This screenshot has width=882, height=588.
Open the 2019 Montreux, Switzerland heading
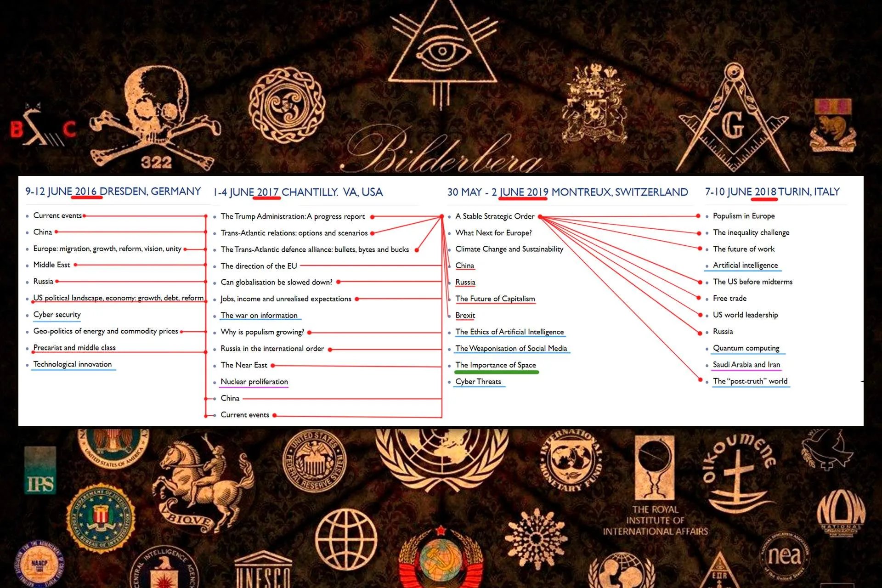(567, 192)
